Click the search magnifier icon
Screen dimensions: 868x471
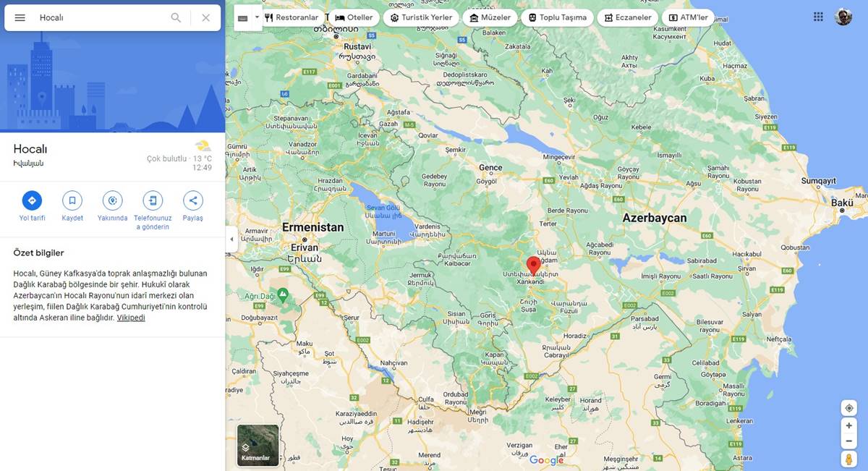[x=176, y=17]
